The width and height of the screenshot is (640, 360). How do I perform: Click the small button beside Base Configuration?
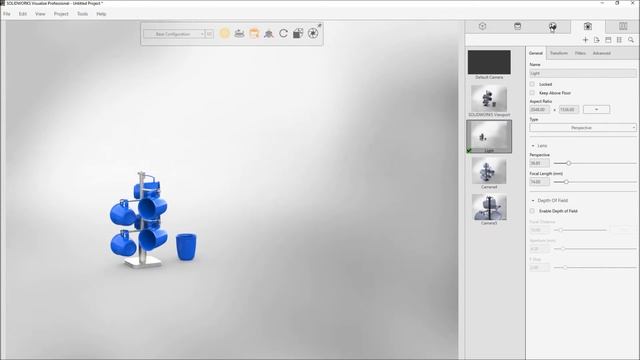(209, 34)
